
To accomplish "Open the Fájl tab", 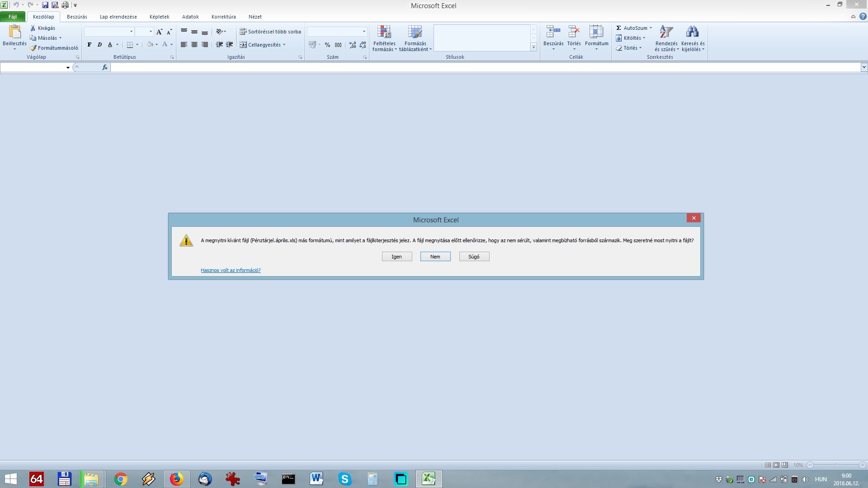I will tap(13, 17).
